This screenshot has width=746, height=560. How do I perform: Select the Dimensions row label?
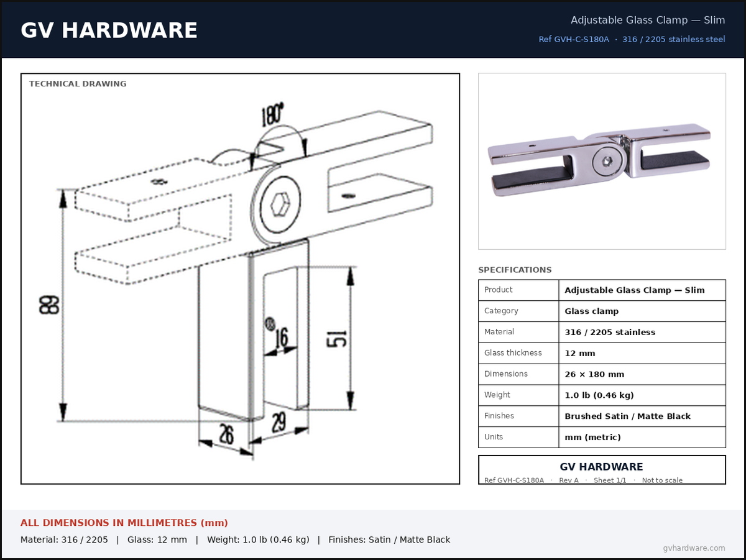pos(506,374)
